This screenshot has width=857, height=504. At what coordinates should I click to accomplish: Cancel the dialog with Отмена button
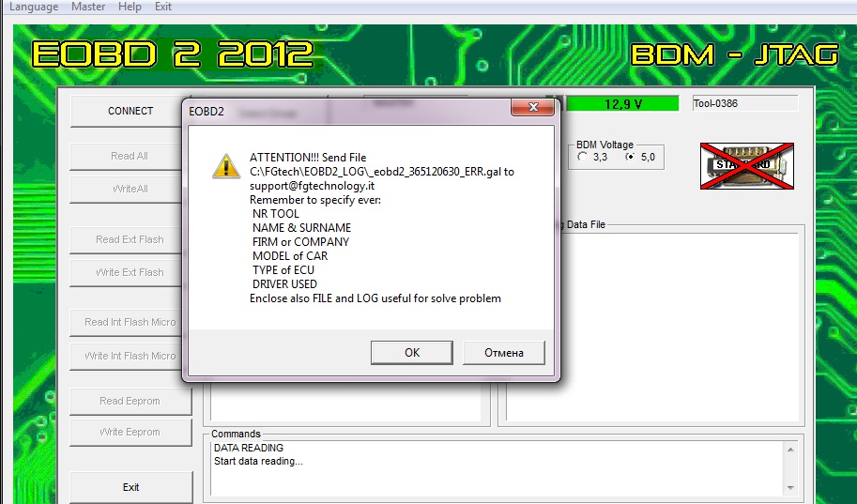504,353
